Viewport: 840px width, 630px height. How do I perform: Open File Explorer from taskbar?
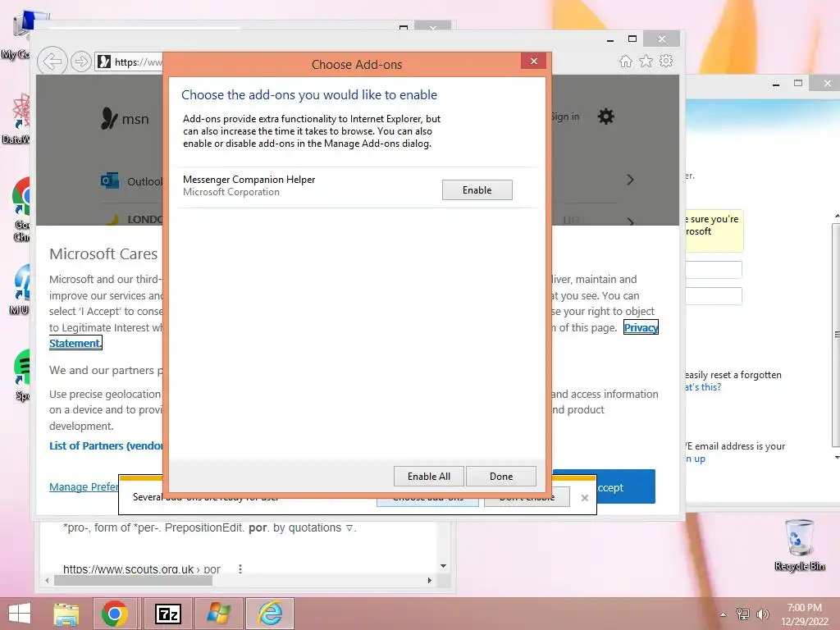(x=66, y=614)
